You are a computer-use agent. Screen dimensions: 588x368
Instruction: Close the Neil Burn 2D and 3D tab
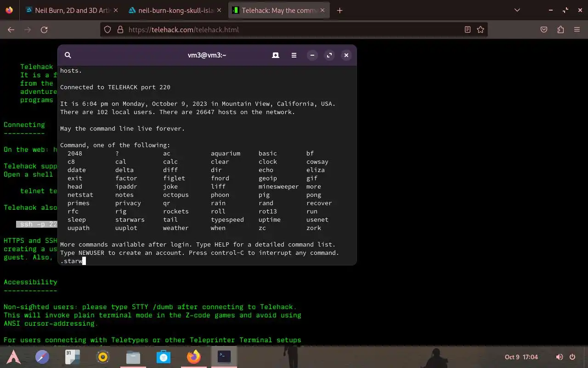tap(115, 10)
